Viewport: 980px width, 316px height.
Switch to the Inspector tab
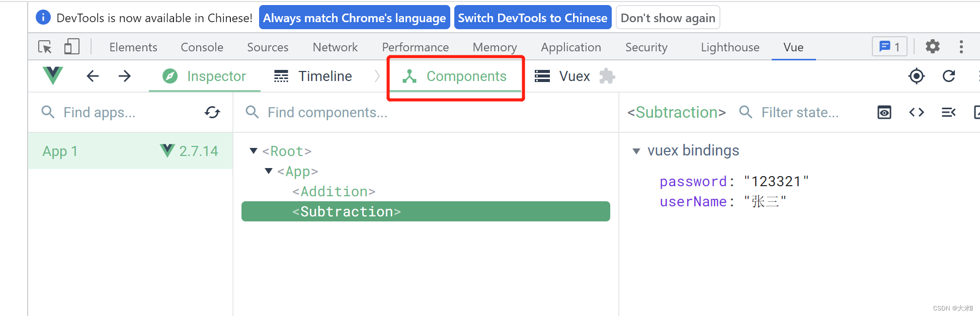click(204, 76)
